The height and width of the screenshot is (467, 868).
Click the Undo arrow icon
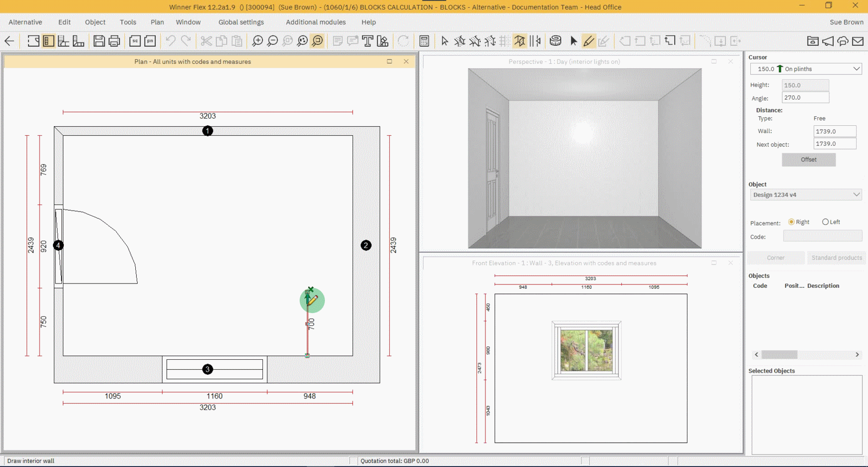coord(171,41)
